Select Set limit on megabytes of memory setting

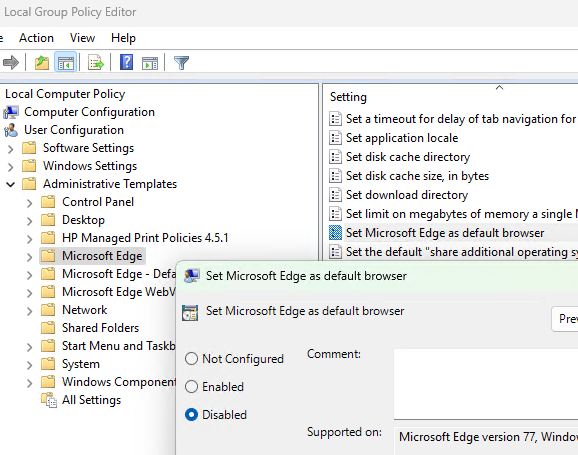462,214
